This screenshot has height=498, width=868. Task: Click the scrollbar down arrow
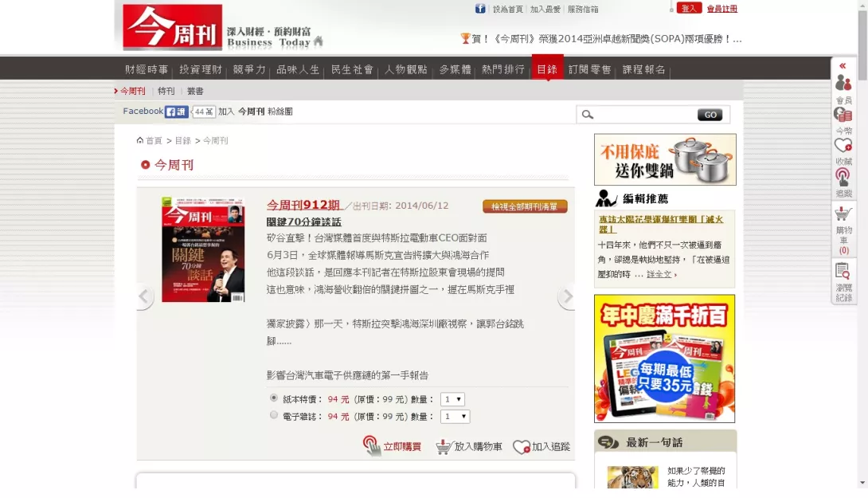[x=862, y=483]
